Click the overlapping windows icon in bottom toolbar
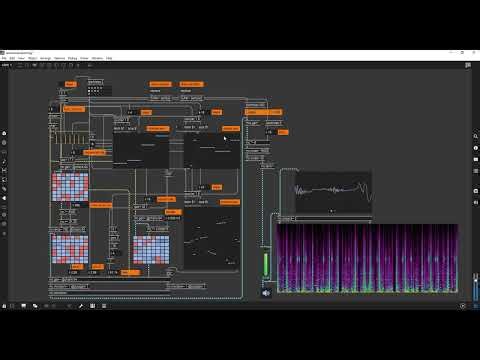 click(x=35, y=306)
